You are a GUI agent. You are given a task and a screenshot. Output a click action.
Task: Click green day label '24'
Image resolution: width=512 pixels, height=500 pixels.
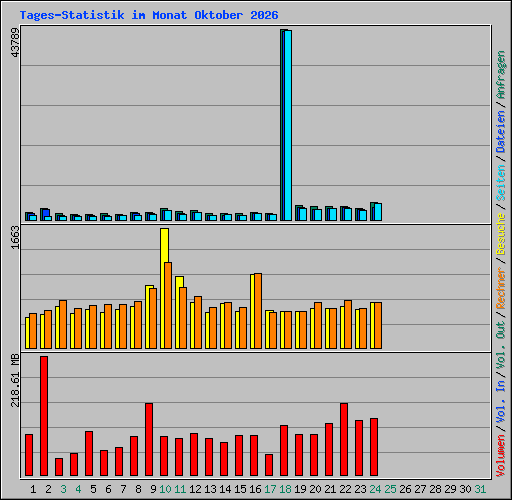pos(375,489)
